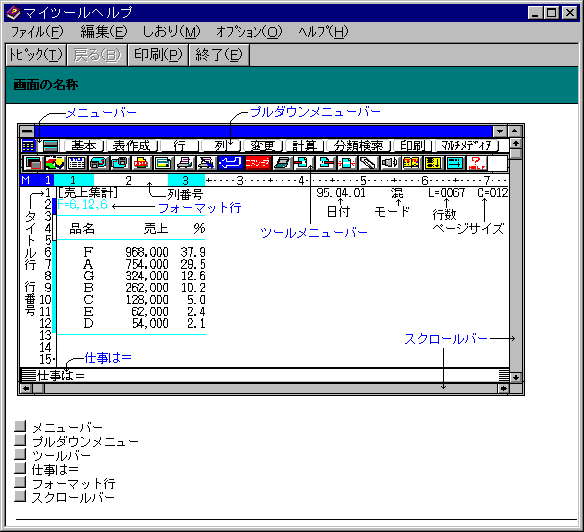The image size is (584, 532).
Task: Click the square beside スクロールバー link
Action: [20, 496]
